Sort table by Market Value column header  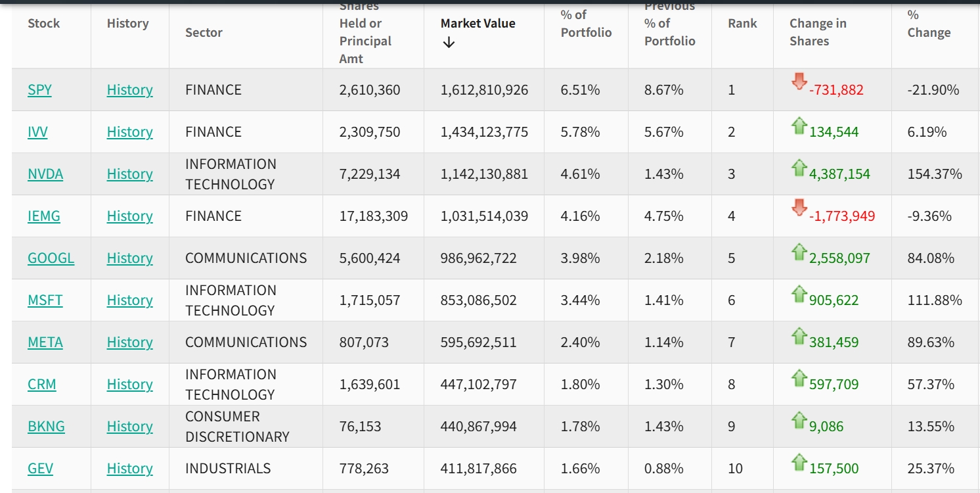point(478,24)
